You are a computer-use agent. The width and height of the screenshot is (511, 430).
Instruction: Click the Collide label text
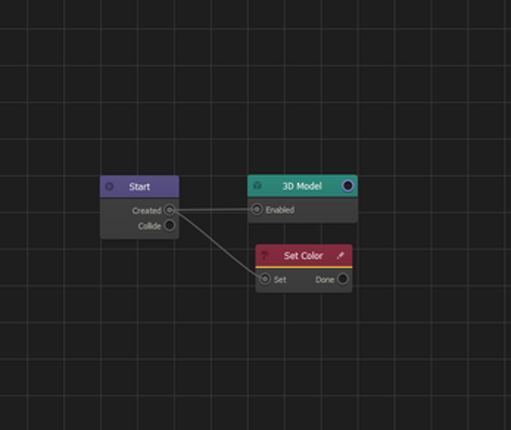[x=149, y=226]
